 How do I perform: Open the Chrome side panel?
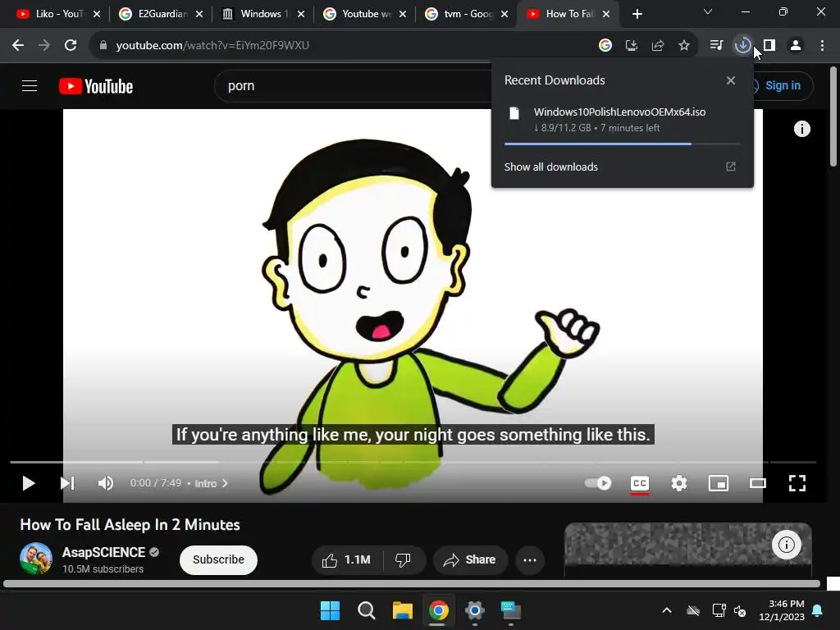pyautogui.click(x=769, y=46)
